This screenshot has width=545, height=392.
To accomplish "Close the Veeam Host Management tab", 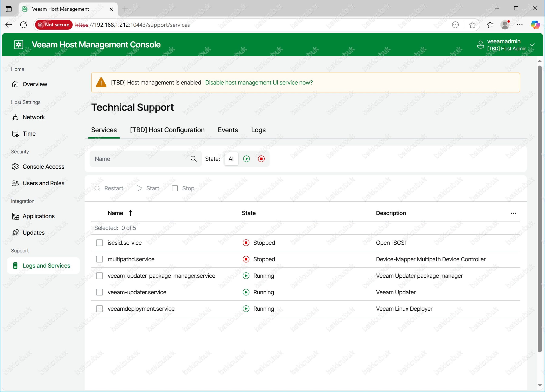I will coord(111,9).
